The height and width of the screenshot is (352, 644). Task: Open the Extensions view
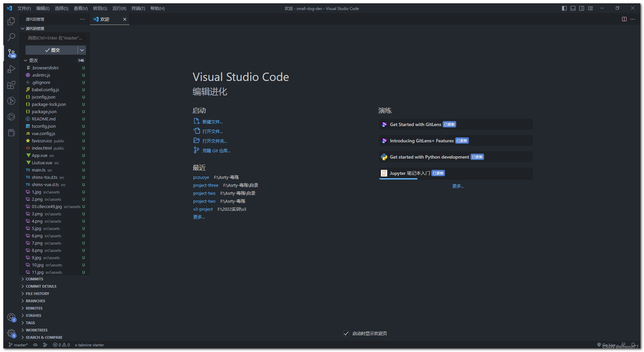point(11,85)
